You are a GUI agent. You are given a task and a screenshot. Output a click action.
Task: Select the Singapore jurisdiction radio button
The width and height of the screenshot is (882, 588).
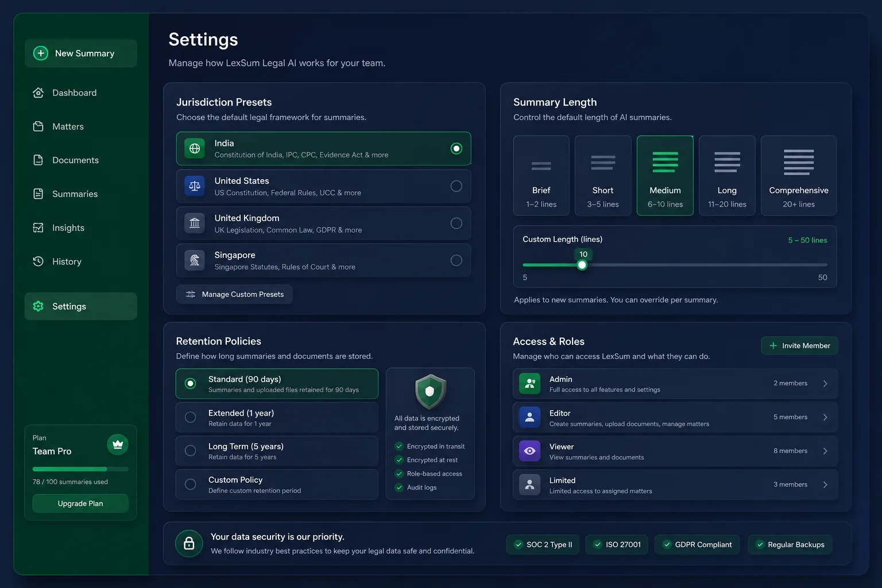click(457, 260)
